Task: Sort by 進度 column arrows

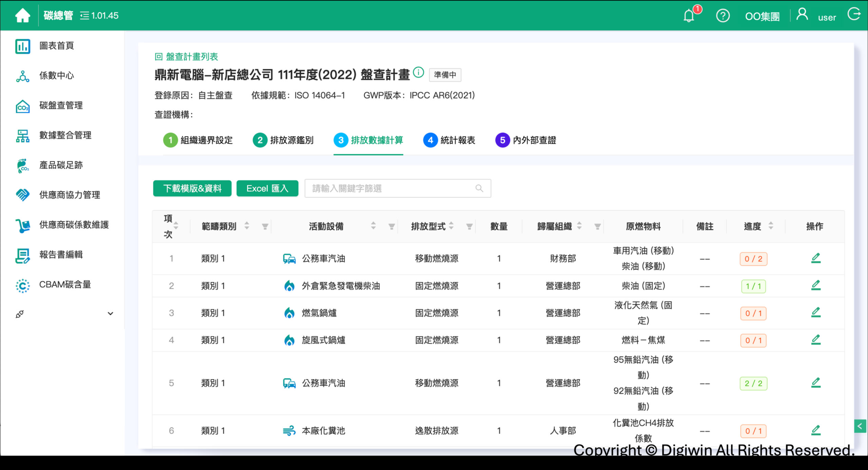Action: (x=771, y=226)
